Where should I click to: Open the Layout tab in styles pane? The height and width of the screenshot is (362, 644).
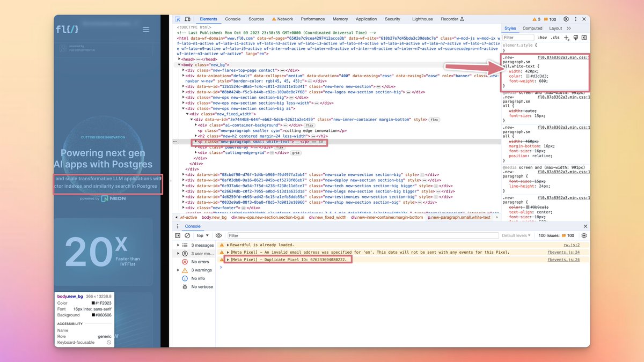click(x=555, y=28)
